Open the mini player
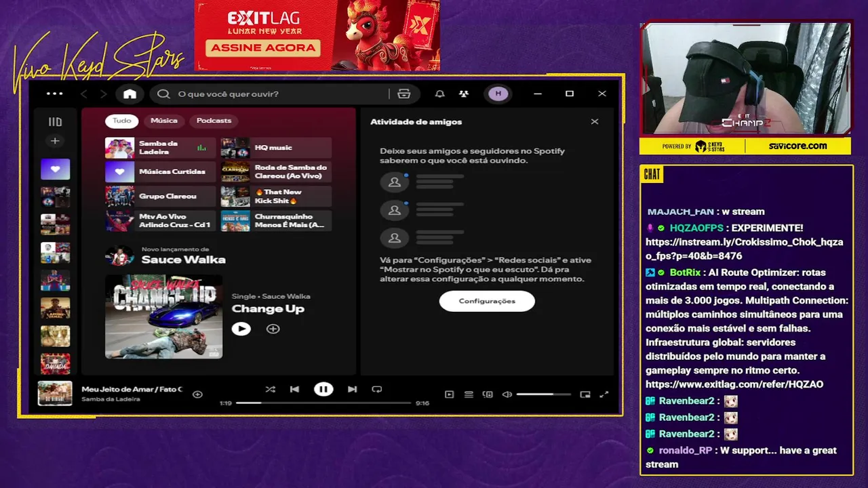Screen dimensions: 868x488 click(x=585, y=394)
